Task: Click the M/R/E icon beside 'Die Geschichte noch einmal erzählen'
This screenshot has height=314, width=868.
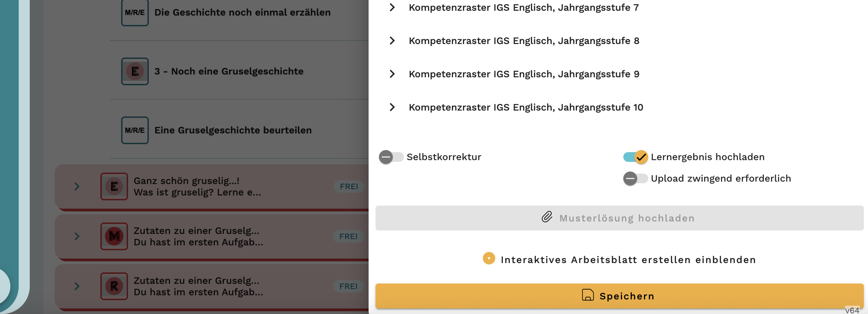Action: tap(135, 13)
